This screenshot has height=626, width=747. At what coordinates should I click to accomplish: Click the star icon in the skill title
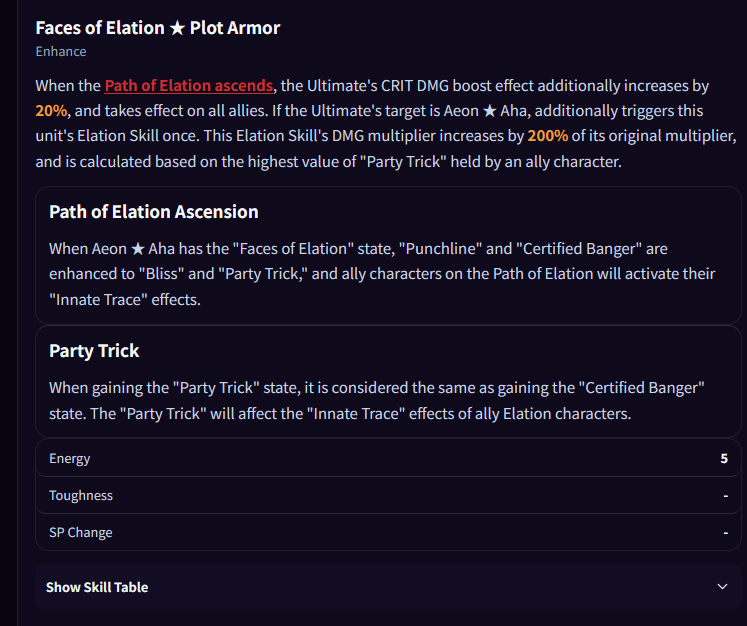pyautogui.click(x=177, y=28)
